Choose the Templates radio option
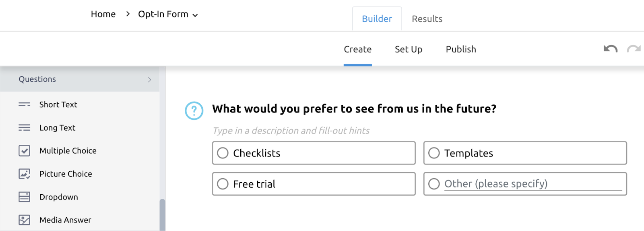 (x=434, y=153)
